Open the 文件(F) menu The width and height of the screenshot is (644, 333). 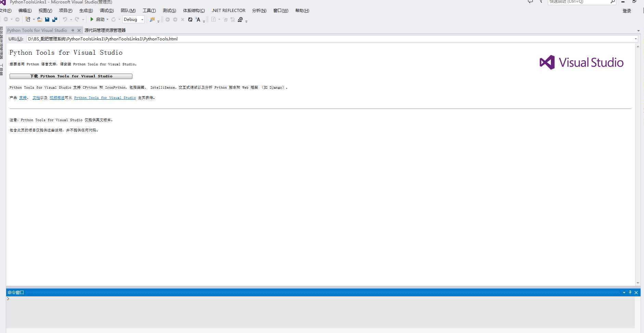coord(5,11)
